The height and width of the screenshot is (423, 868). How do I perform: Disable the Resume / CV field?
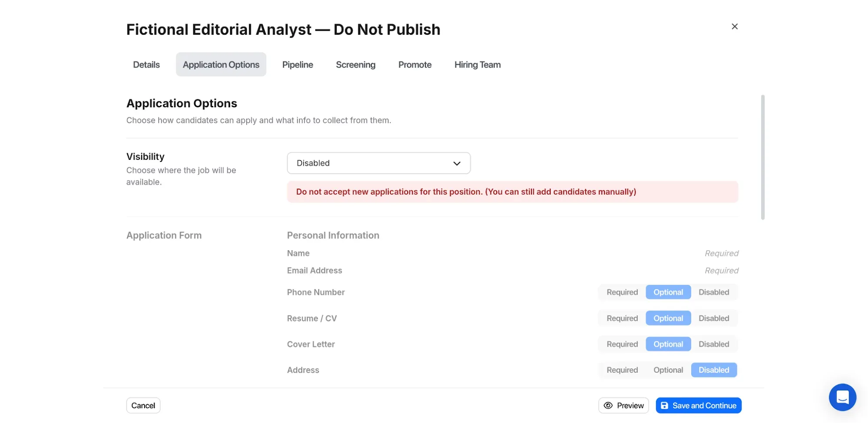pos(713,318)
